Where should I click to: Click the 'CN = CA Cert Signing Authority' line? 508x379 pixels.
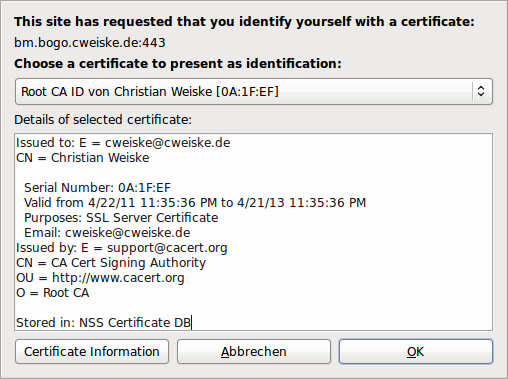coord(111,263)
